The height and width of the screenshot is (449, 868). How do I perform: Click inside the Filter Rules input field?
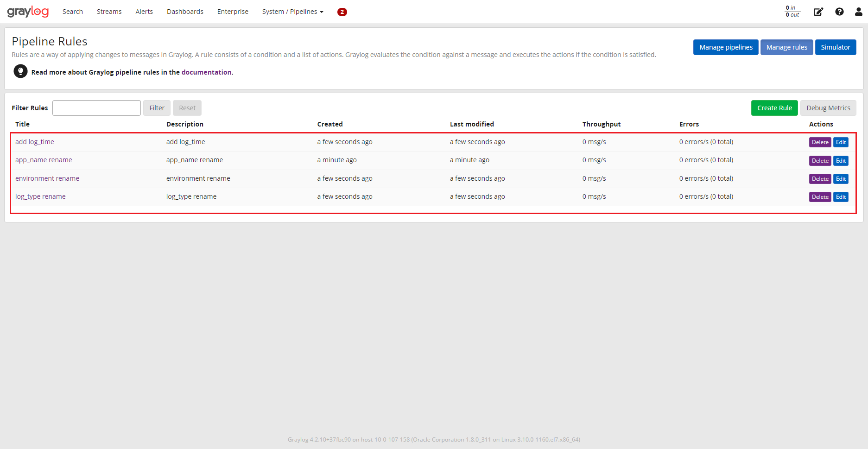(96, 108)
